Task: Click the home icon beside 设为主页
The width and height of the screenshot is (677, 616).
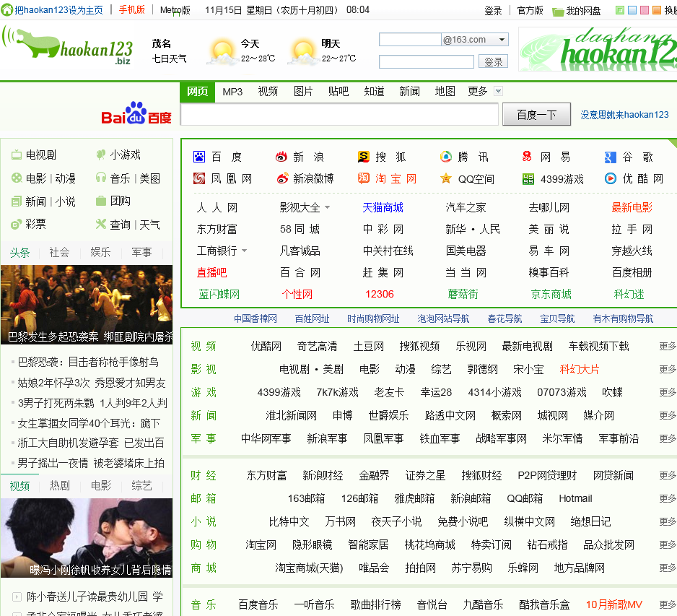Action: [x=6, y=9]
